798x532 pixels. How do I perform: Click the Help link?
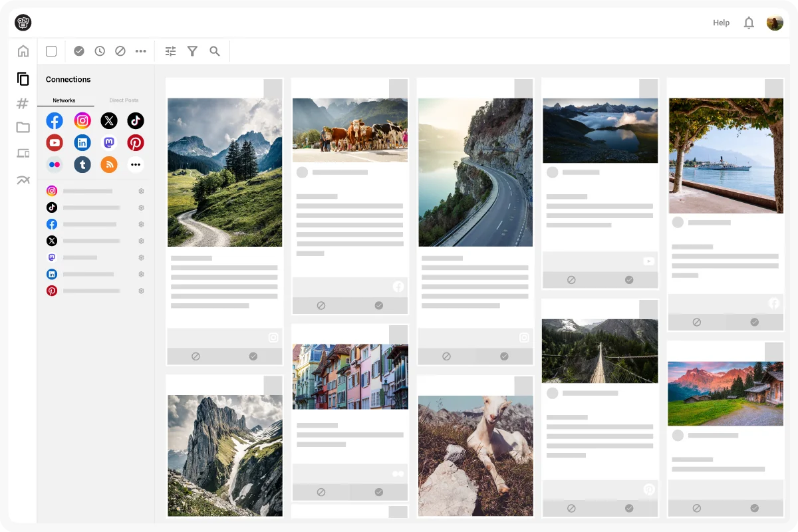click(x=721, y=23)
